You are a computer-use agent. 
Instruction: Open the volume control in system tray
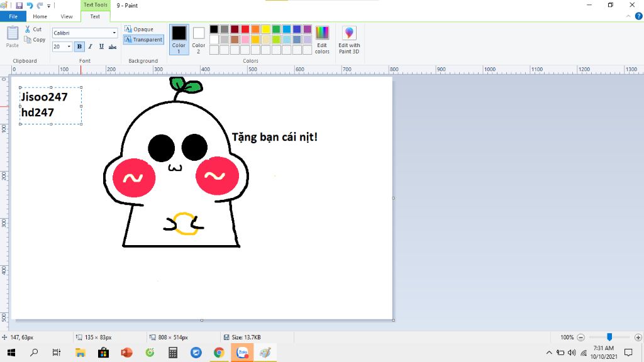[572, 353]
